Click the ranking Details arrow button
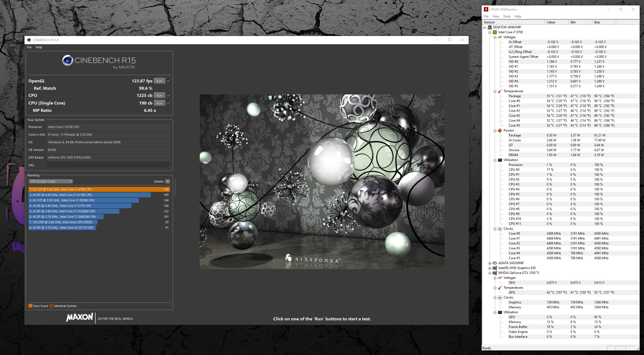Screen dimensions: 644x355 click(168, 181)
